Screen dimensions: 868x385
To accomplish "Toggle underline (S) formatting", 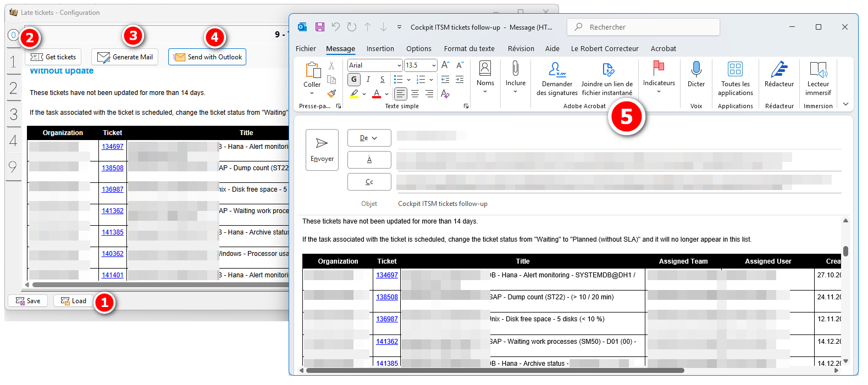I will 383,80.
